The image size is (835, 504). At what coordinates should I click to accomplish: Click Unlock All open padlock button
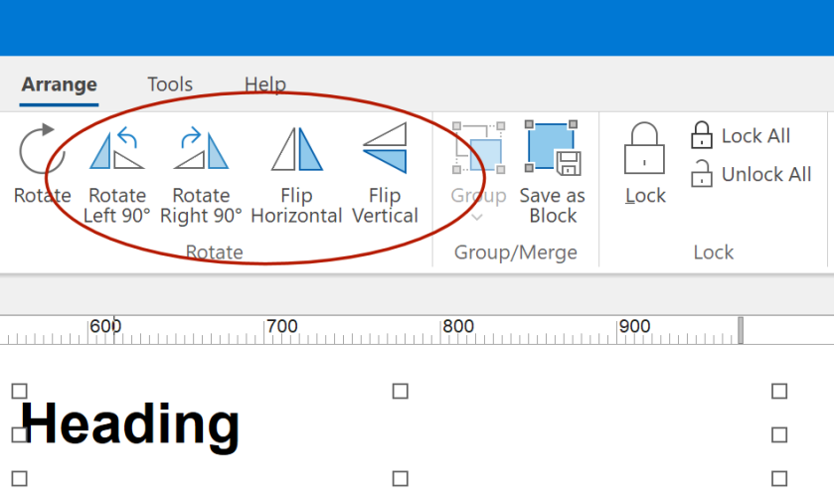coord(751,174)
